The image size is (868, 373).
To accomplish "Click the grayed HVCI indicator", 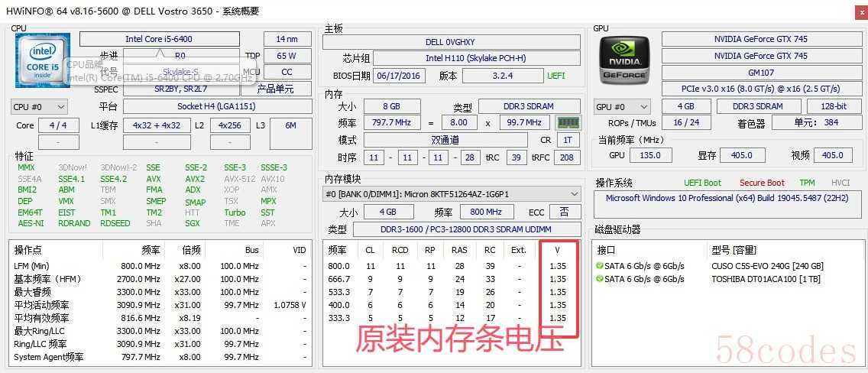I will (840, 183).
